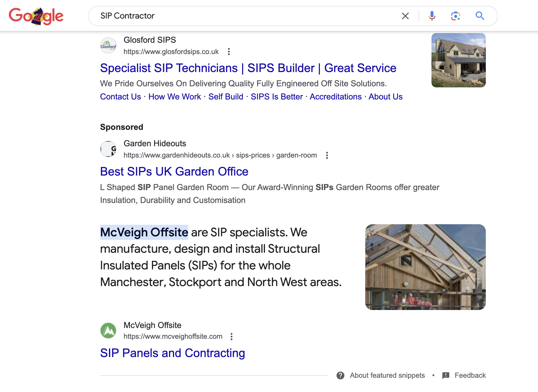The height and width of the screenshot is (392, 538).
Task: Open SIP Panels and Contracting result
Action: (172, 353)
